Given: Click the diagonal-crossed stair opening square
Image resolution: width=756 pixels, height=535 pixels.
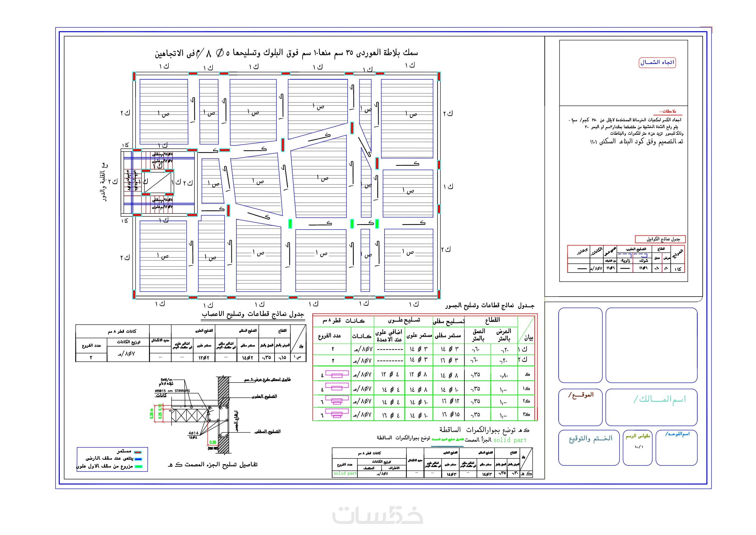Looking at the screenshot, I should [x=158, y=183].
